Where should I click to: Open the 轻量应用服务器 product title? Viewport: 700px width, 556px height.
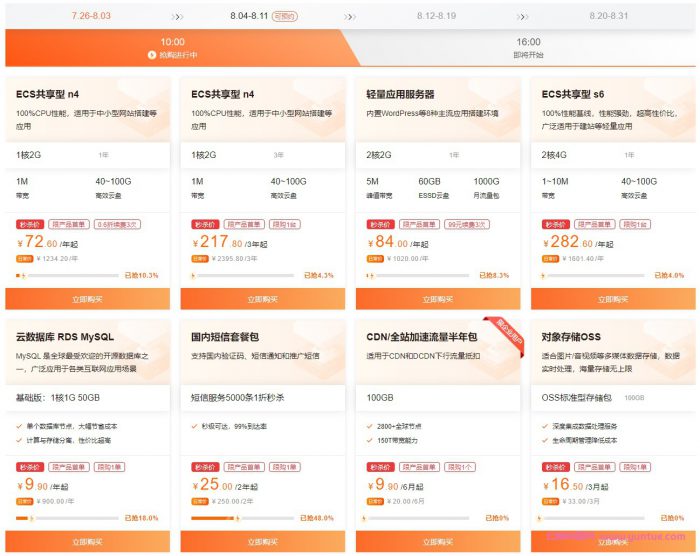(x=400, y=94)
